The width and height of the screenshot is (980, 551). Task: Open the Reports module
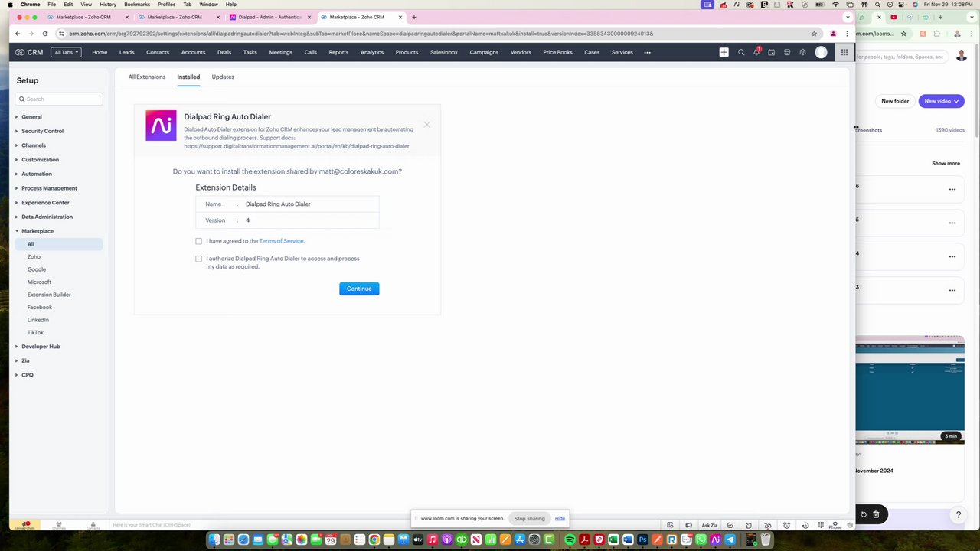click(x=338, y=52)
